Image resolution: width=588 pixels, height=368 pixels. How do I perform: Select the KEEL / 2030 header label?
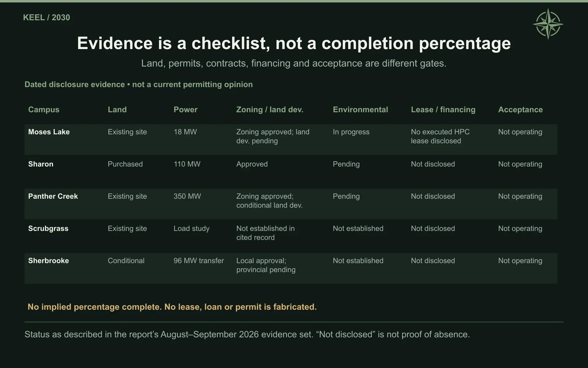(x=47, y=17)
